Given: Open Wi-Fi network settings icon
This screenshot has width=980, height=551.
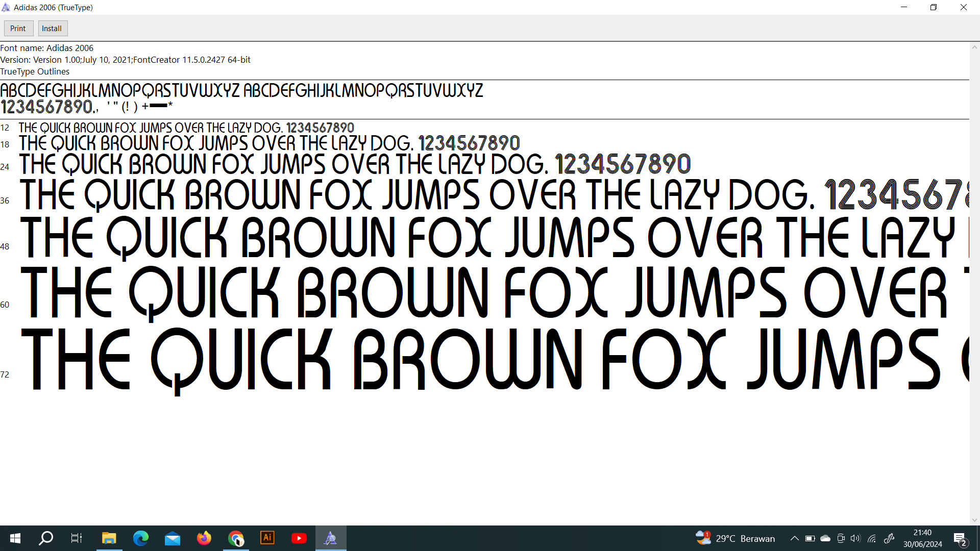Looking at the screenshot, I should (872, 538).
